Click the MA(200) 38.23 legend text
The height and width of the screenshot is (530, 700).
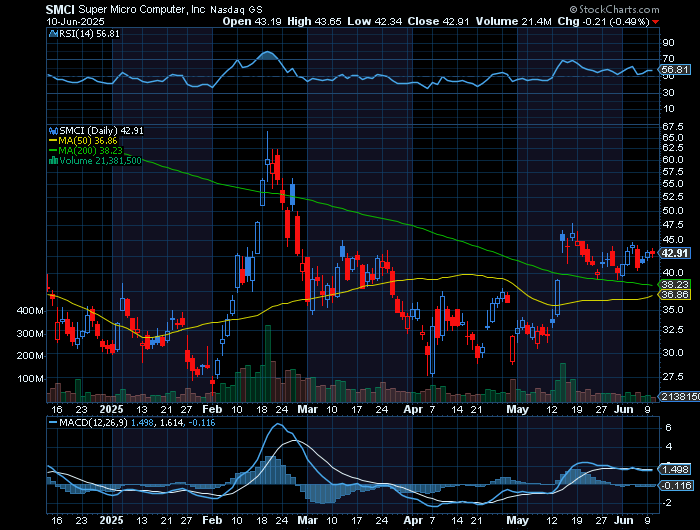[x=91, y=151]
